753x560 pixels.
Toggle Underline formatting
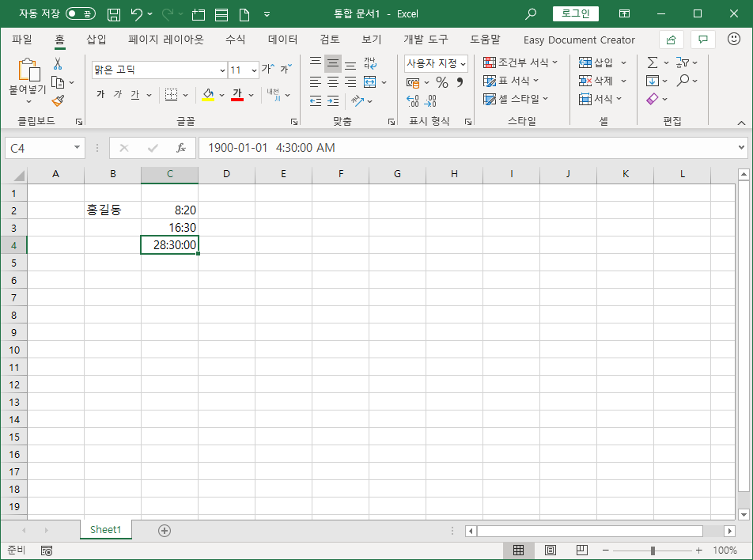(x=135, y=95)
